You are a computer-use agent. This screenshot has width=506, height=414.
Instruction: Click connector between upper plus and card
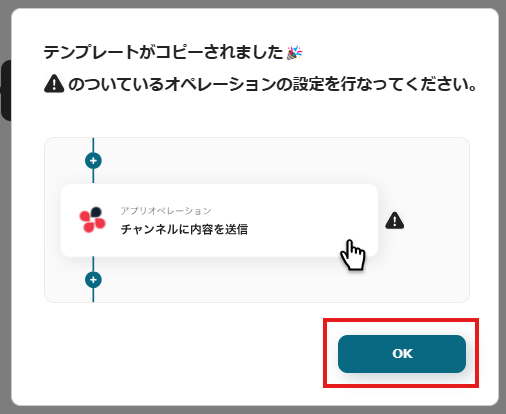(93, 176)
